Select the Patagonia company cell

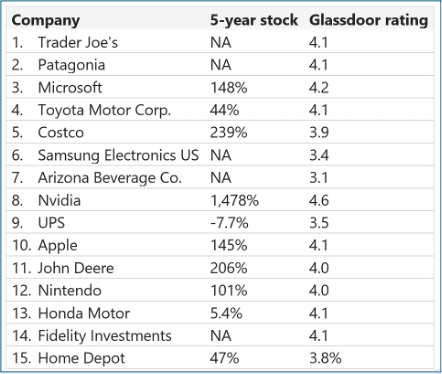point(71,65)
